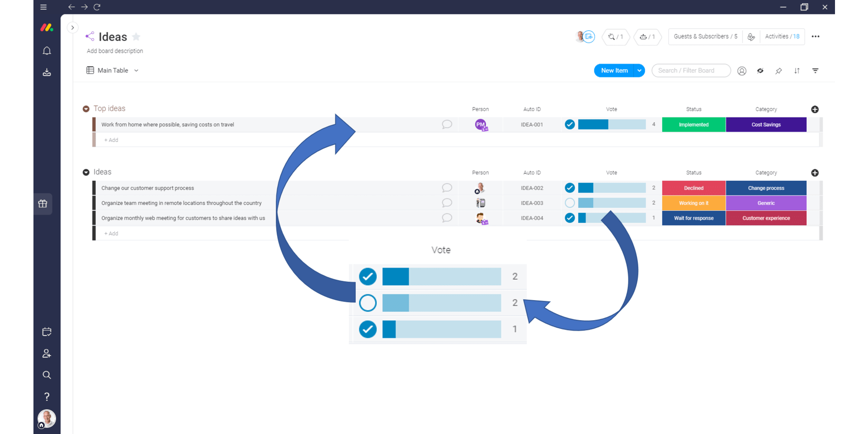Open the New Item dropdown arrow
The image size is (868, 434).
point(639,71)
